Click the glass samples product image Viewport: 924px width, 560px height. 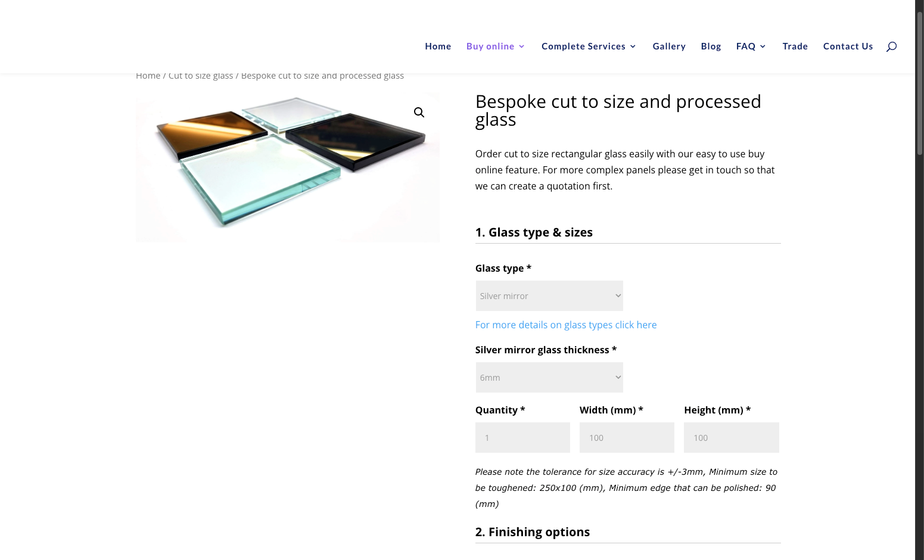288,167
